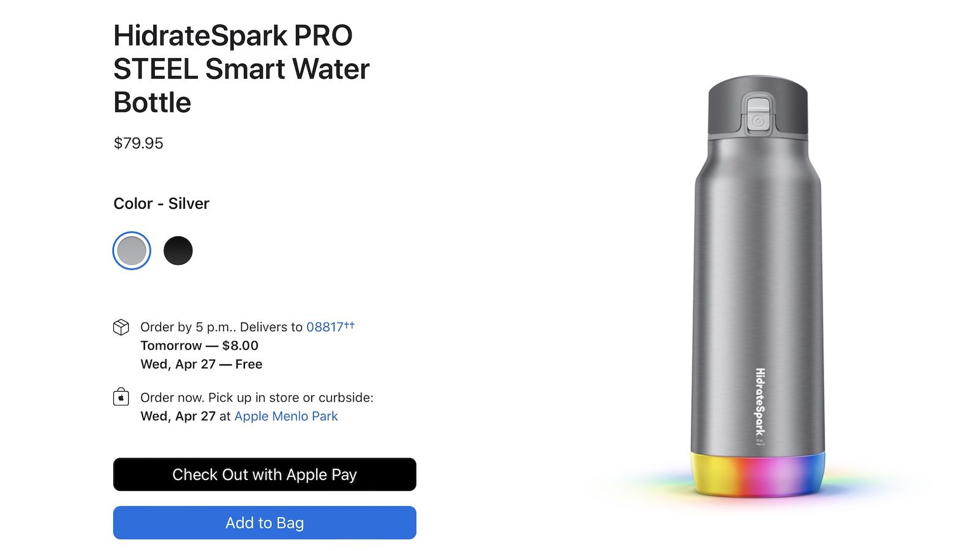Viewport: 980px width, 551px height.
Task: Open the "Apple Menlo Park" store link
Action: (x=285, y=416)
